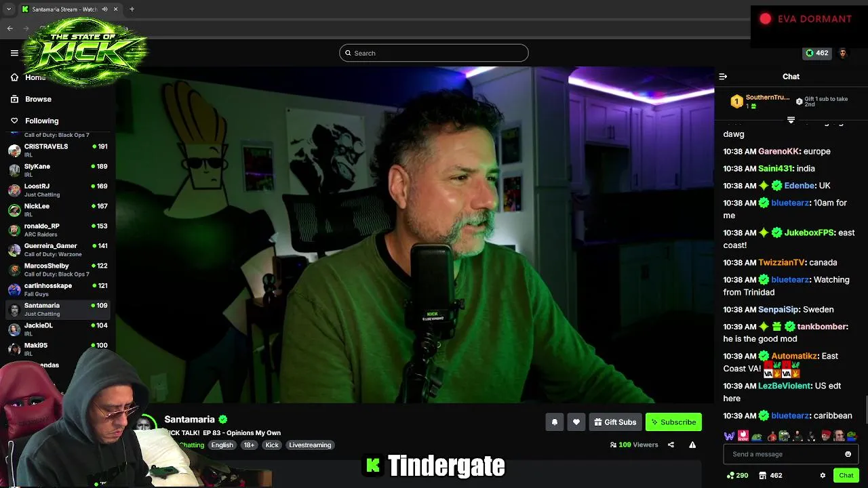The image size is (868, 488).
Task: Open carlinhosskape channel in sidebar
Action: pos(58,289)
